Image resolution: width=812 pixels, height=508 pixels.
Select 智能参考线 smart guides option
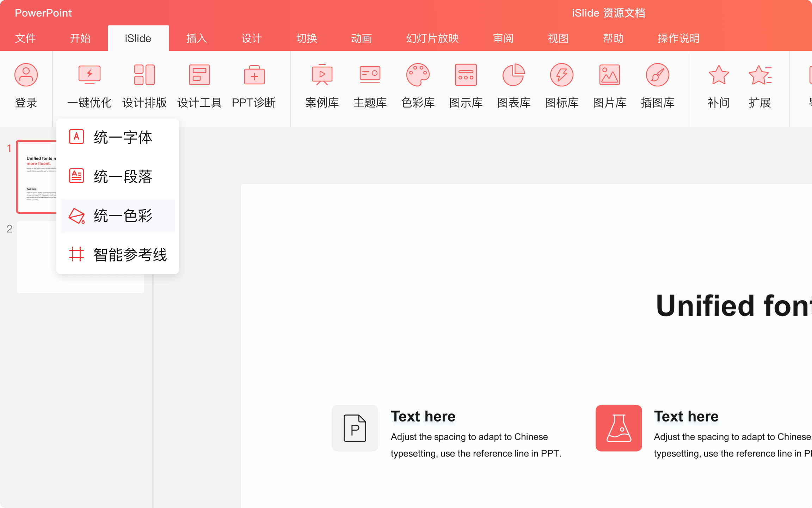point(117,255)
